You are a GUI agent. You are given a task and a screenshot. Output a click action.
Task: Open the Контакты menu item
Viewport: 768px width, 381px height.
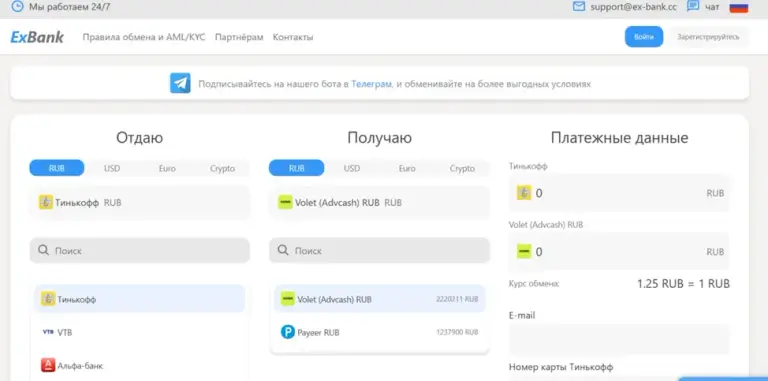click(x=293, y=37)
